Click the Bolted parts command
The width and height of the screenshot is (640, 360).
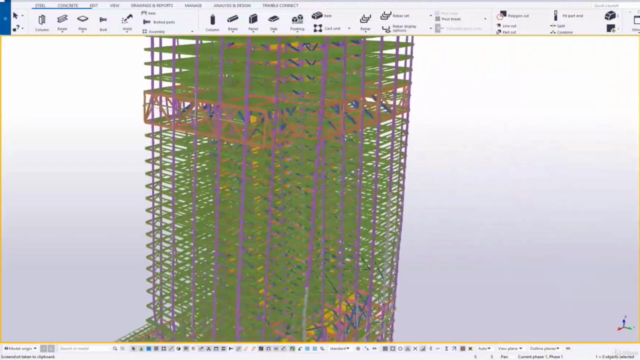(x=159, y=22)
